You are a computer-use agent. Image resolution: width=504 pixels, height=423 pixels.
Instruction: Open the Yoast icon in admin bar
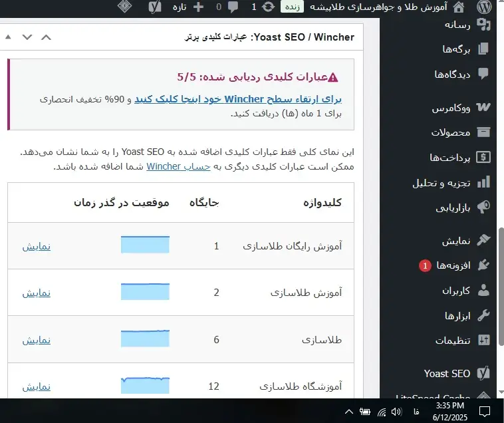[x=155, y=7]
